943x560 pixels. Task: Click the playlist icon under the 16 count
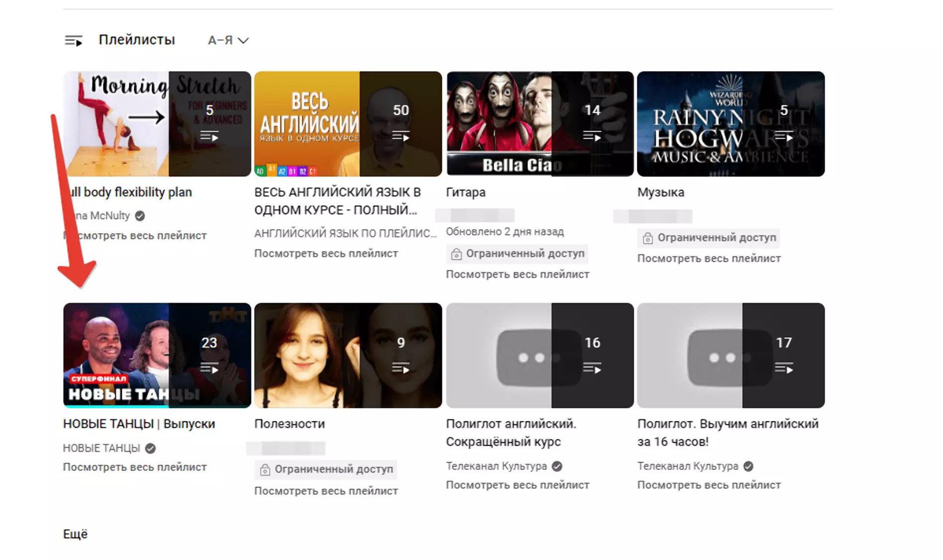click(x=592, y=368)
